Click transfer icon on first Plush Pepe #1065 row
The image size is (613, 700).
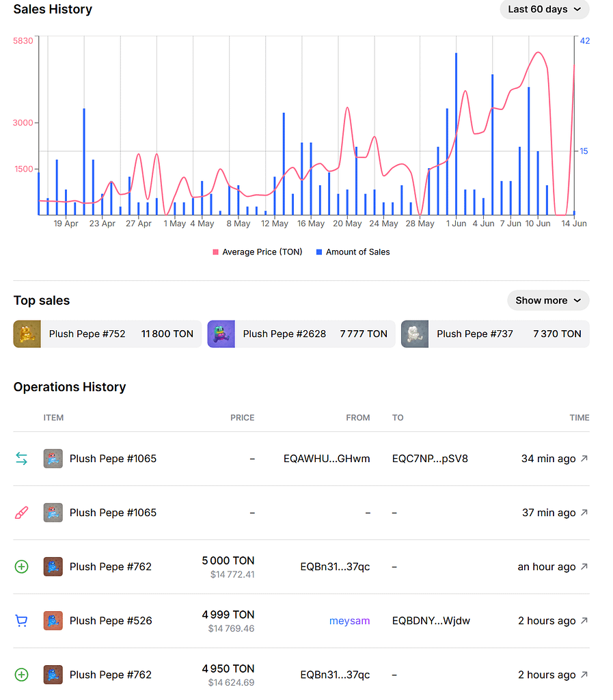click(21, 459)
